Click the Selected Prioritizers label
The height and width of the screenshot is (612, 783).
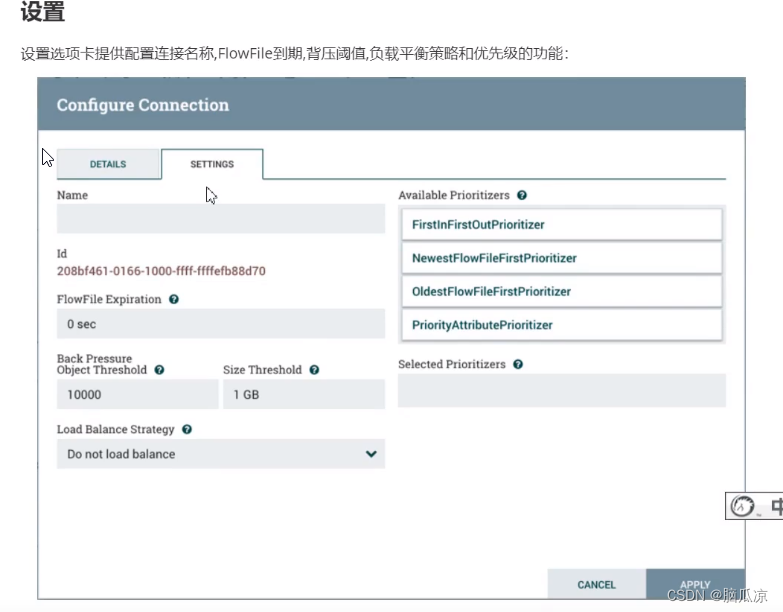[x=452, y=364]
